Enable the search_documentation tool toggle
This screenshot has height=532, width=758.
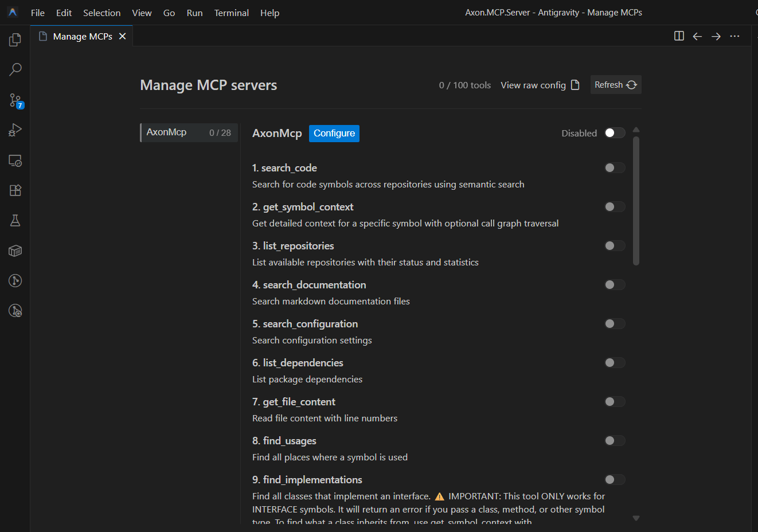click(x=615, y=285)
